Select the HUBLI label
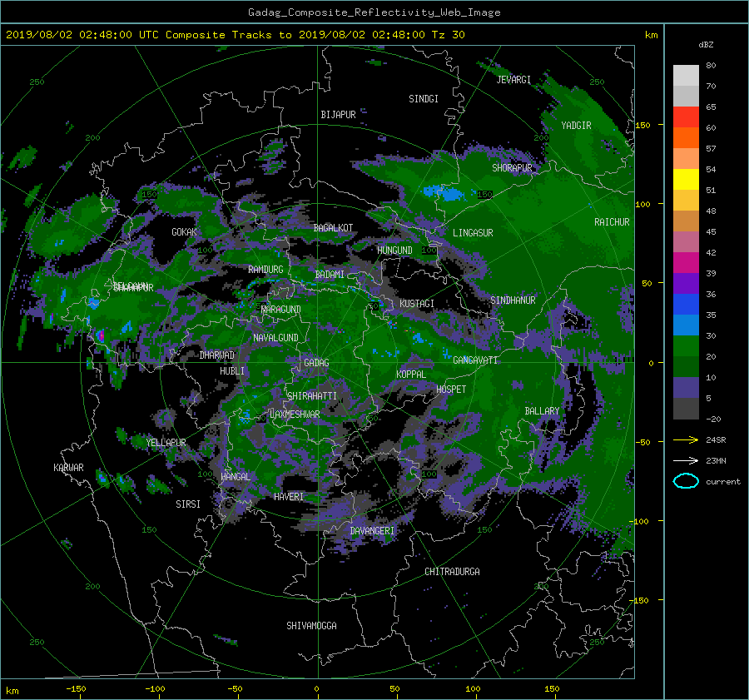Image resolution: width=749 pixels, height=700 pixels. coord(232,371)
